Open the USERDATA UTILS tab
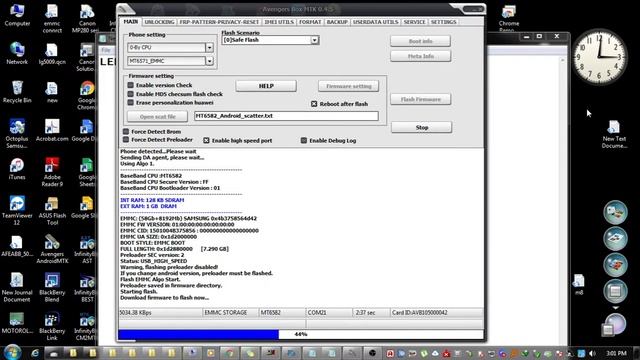This screenshot has width=640, height=360. coord(376,22)
